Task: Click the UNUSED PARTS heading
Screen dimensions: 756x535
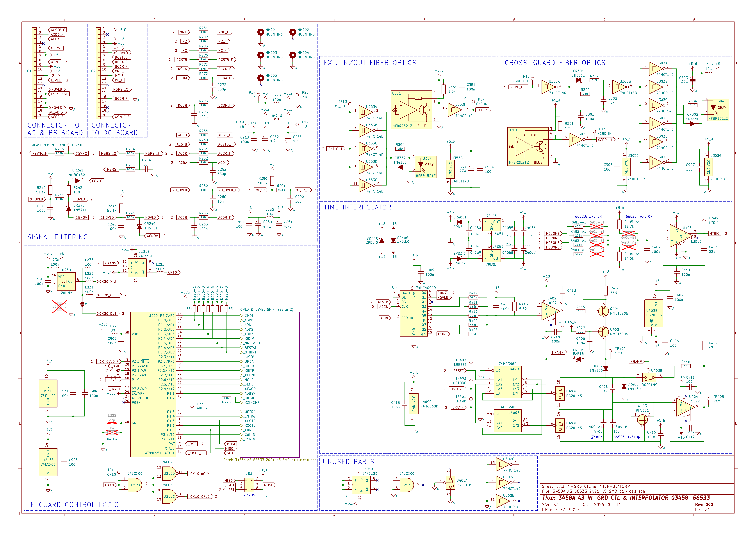Action: pos(348,461)
